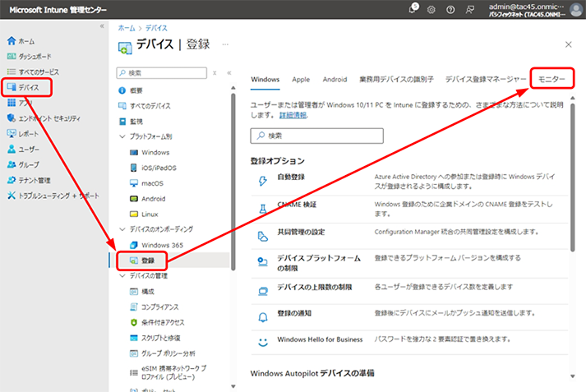Open グループ ポリシー分析 menu item
The width and height of the screenshot is (586, 392).
tap(163, 353)
